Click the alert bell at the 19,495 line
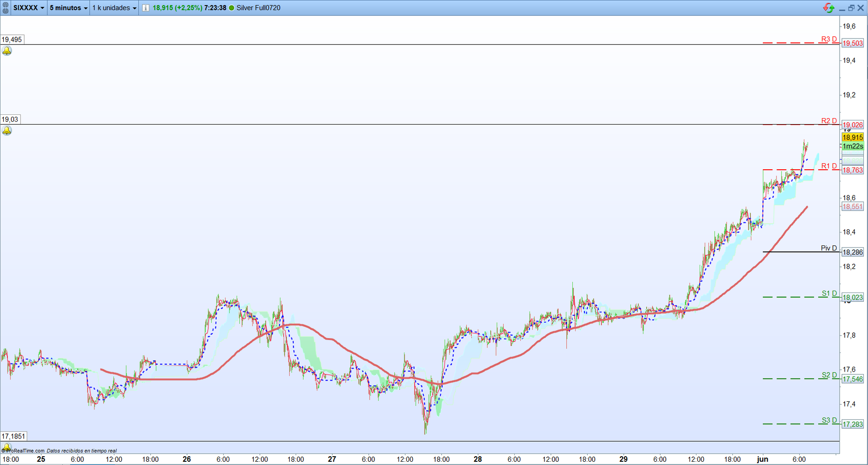Image resolution: width=868 pixels, height=465 pixels. pos(7,51)
